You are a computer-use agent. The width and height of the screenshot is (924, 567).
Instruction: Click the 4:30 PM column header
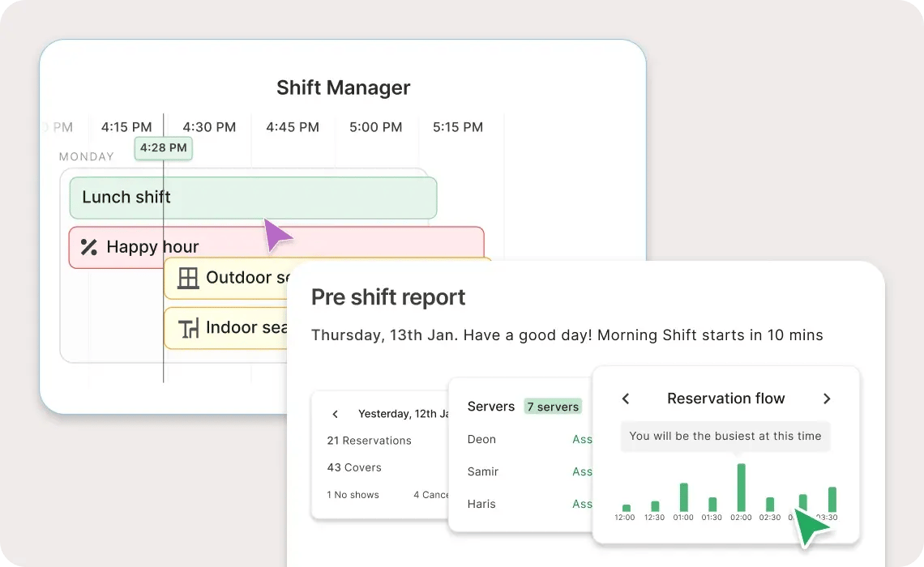[209, 127]
